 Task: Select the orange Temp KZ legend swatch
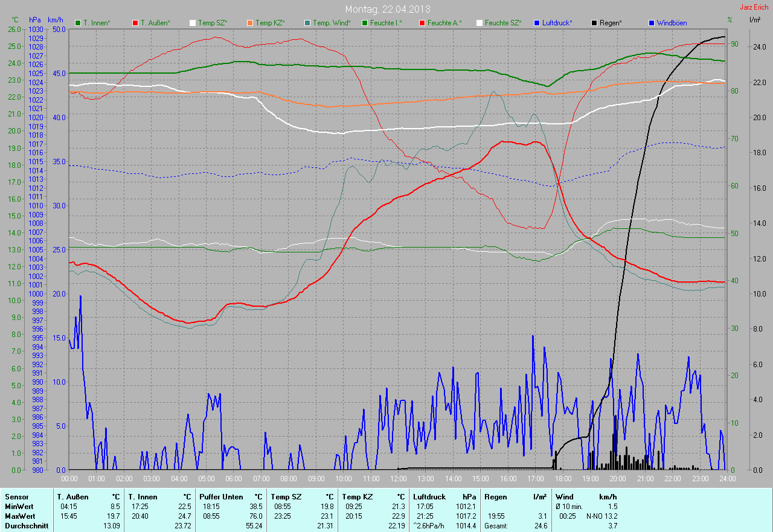[x=249, y=23]
